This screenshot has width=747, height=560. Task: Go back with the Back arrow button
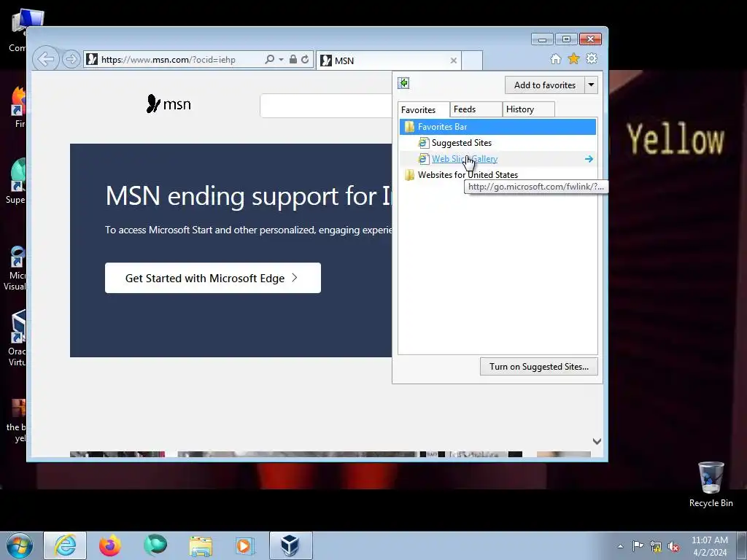coord(46,59)
